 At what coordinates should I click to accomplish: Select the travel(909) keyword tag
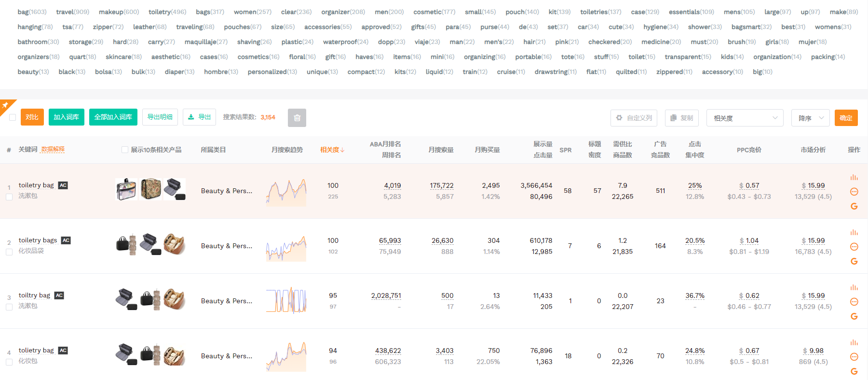coord(72,12)
